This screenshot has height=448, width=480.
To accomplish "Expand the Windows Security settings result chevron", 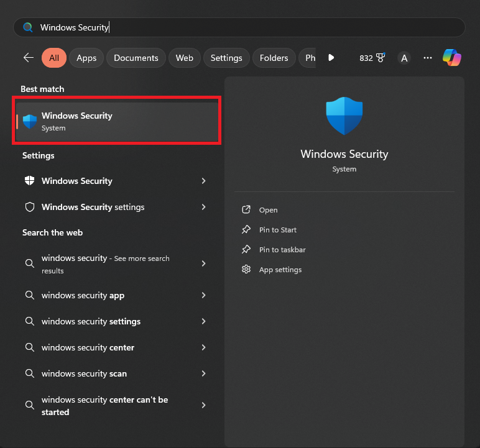I will [203, 207].
